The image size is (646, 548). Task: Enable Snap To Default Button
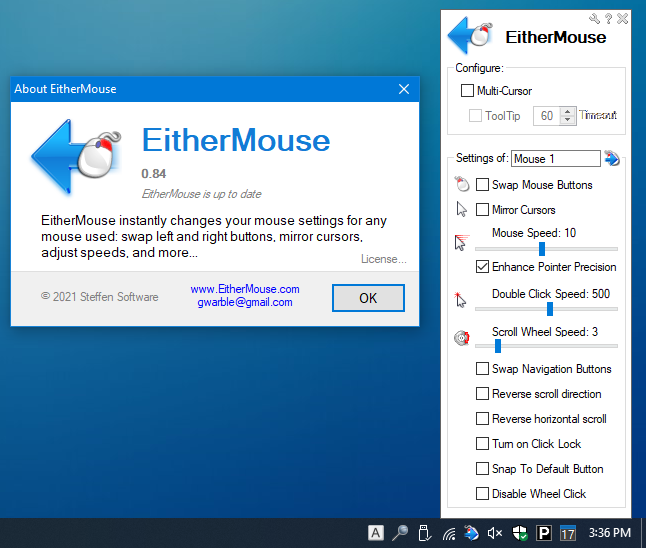point(483,469)
